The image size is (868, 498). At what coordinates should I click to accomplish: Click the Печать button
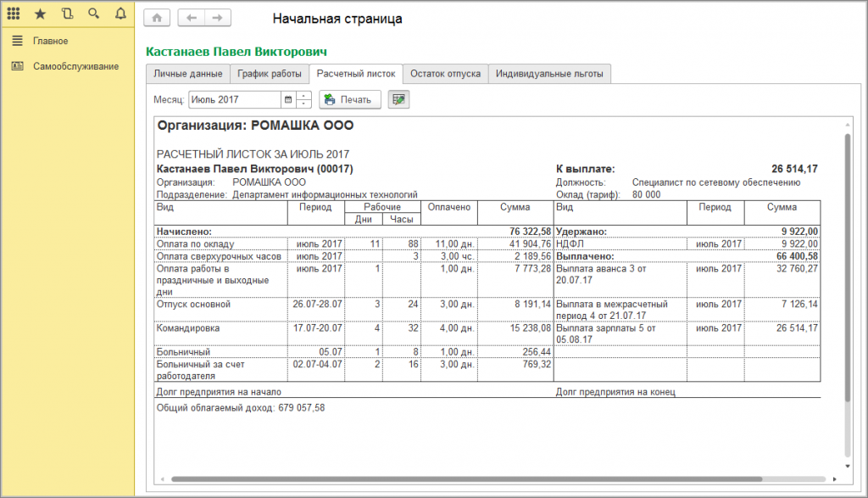pyautogui.click(x=348, y=100)
